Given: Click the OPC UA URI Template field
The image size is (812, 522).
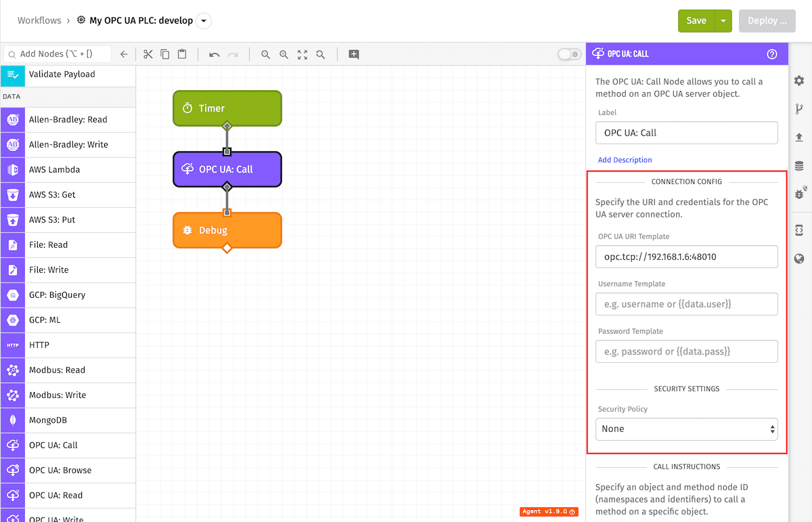Looking at the screenshot, I should [687, 257].
